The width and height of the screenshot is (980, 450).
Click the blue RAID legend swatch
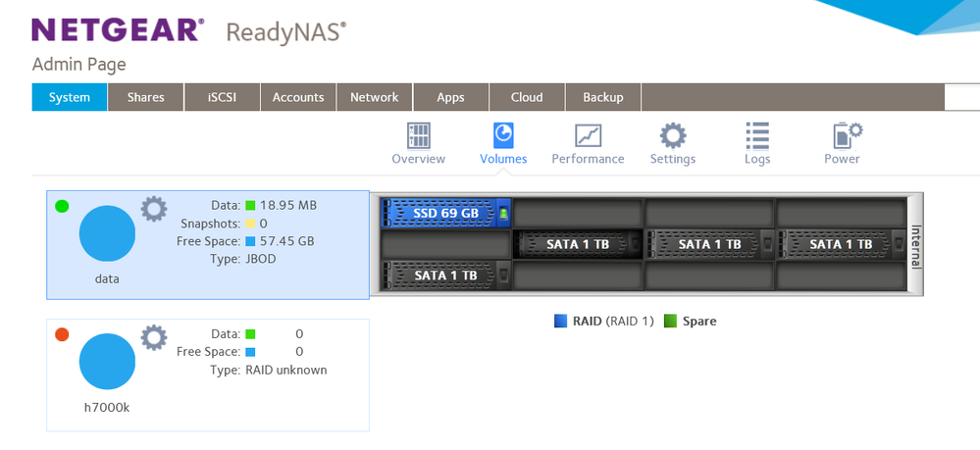pos(561,321)
